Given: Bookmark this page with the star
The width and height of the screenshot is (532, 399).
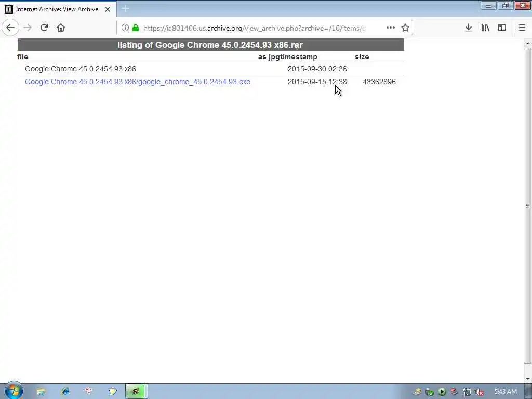Looking at the screenshot, I should point(405,28).
